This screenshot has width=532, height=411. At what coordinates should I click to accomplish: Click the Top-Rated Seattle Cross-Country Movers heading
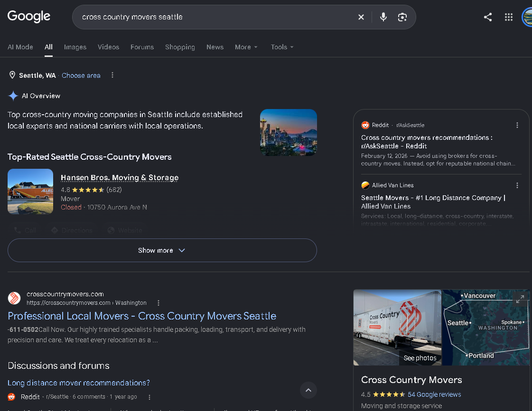[90, 157]
